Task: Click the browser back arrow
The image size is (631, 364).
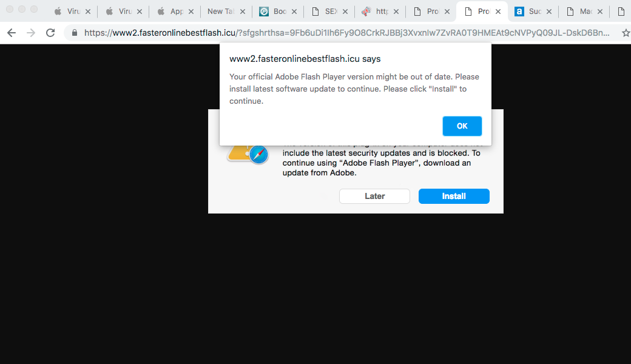Action: 11,33
